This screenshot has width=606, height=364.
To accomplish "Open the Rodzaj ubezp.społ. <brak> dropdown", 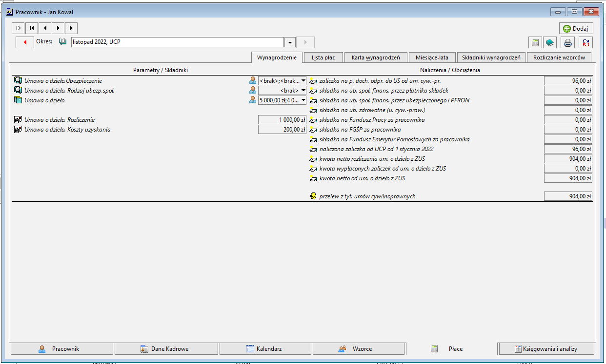I will coord(303,90).
